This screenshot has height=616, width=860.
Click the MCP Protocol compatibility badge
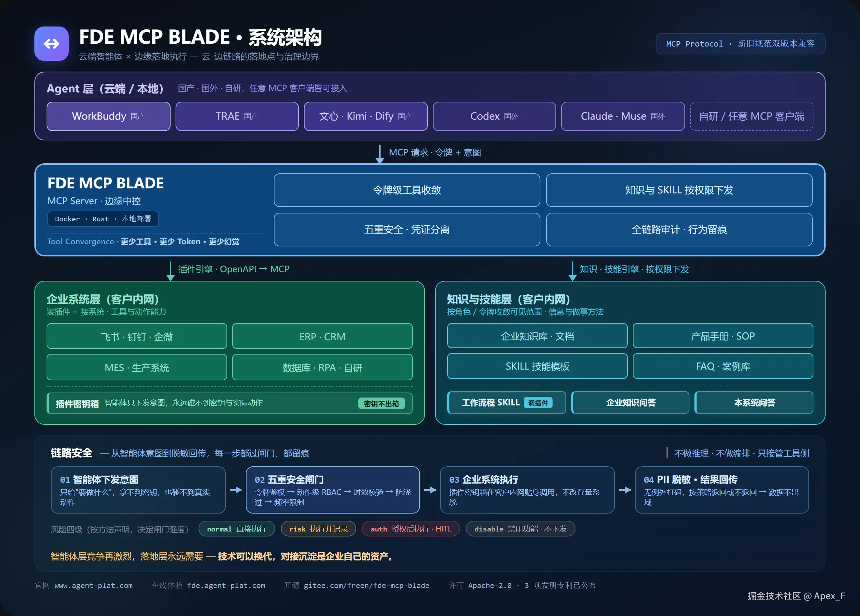(x=740, y=44)
